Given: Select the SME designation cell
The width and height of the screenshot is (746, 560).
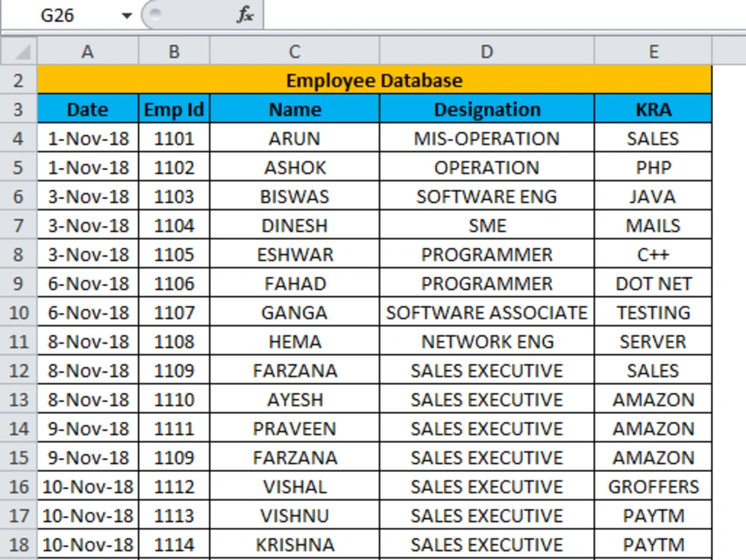Looking at the screenshot, I should [486, 225].
